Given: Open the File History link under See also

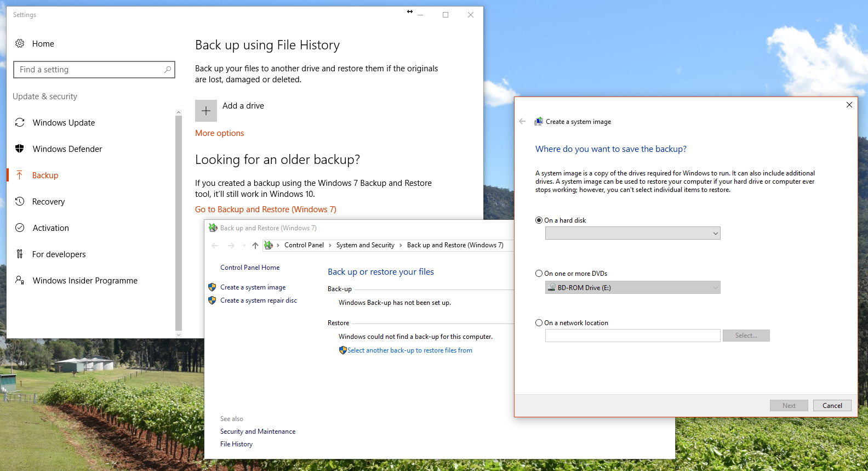Looking at the screenshot, I should point(236,444).
